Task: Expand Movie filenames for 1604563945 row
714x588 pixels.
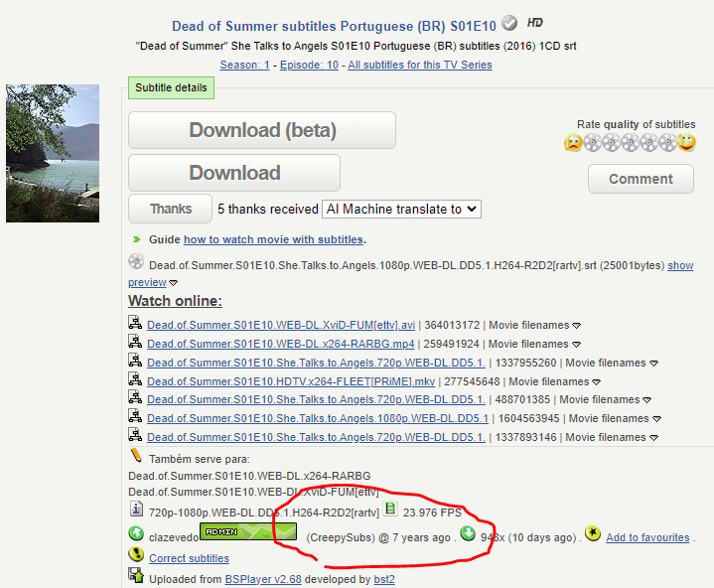Action: pyautogui.click(x=656, y=419)
